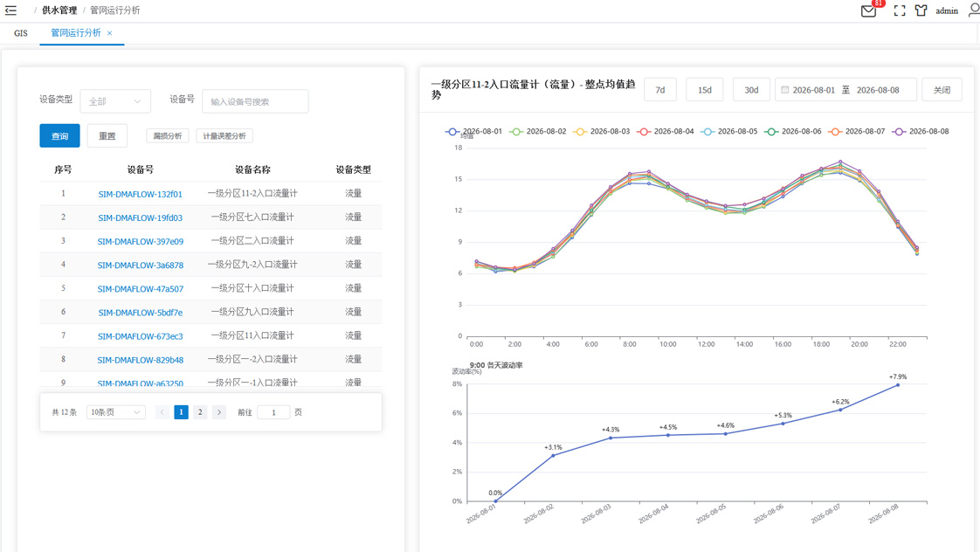Select the 15d range button
The image size is (980, 552).
click(x=704, y=90)
